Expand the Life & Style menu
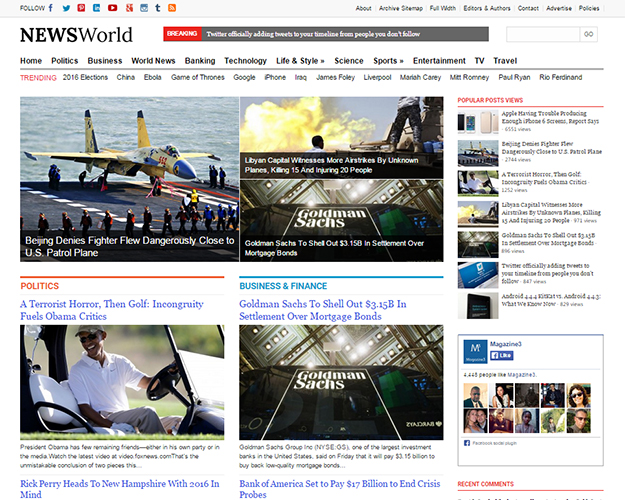The height and width of the screenshot is (500, 625). tap(300, 61)
